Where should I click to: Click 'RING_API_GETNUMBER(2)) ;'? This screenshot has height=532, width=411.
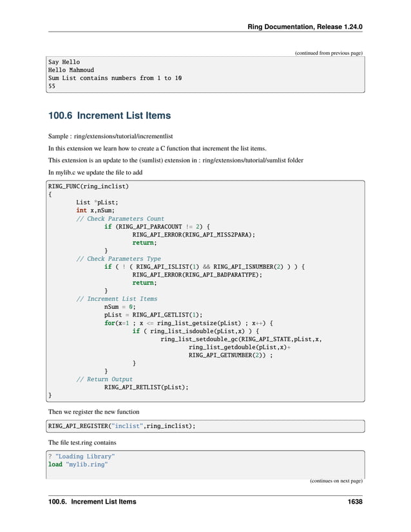231,355
